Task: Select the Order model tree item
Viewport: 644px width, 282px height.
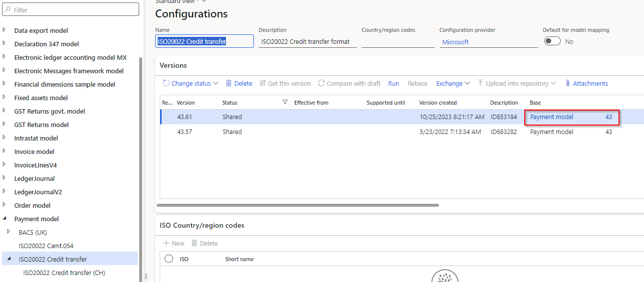Action: 32,205
